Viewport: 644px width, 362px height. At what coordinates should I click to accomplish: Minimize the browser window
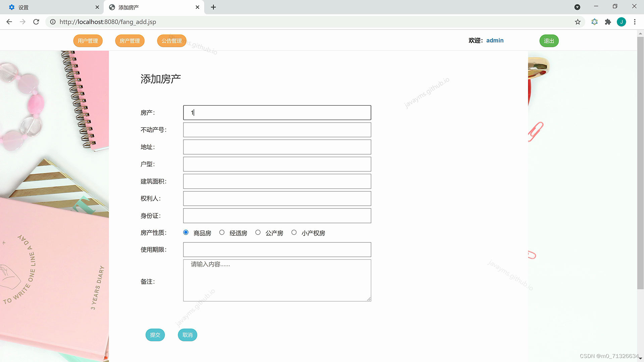596,6
